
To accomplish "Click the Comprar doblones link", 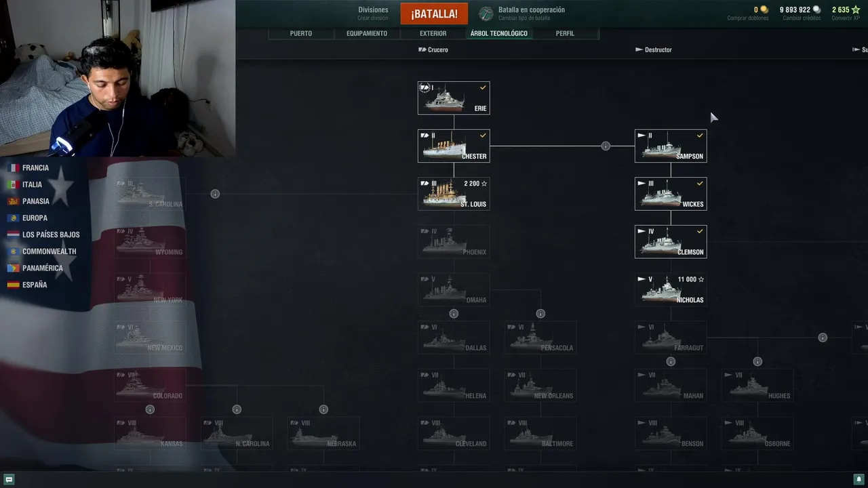I will pyautogui.click(x=748, y=18).
